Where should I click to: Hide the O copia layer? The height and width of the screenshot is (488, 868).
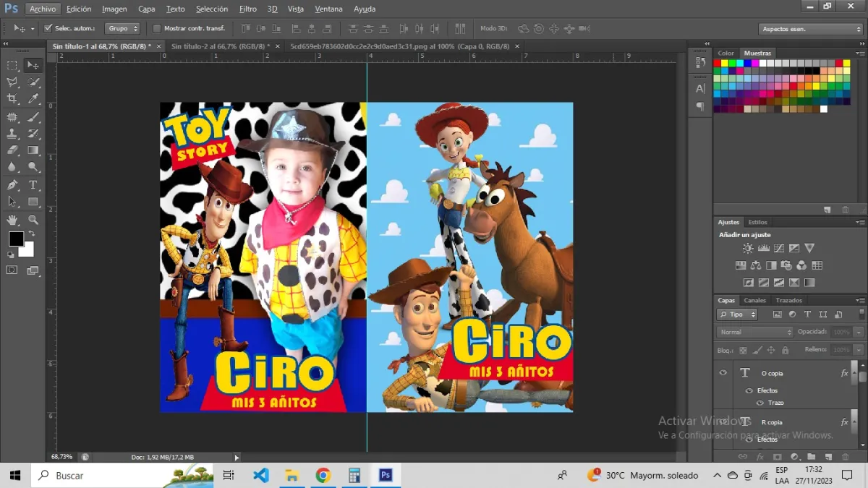tap(723, 373)
